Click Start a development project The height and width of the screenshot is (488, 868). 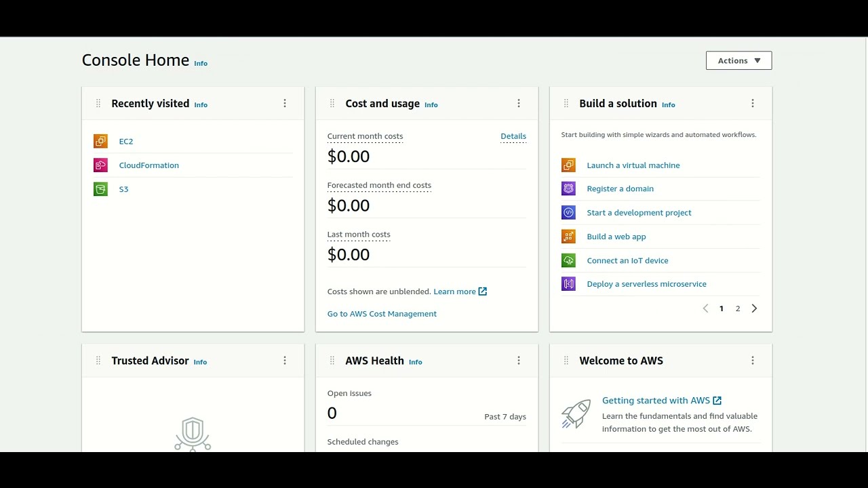[639, 213]
